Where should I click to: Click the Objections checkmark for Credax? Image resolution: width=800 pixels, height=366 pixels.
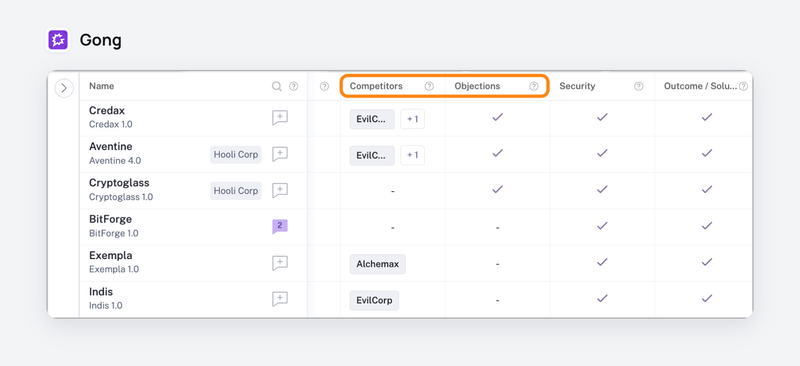pos(497,117)
